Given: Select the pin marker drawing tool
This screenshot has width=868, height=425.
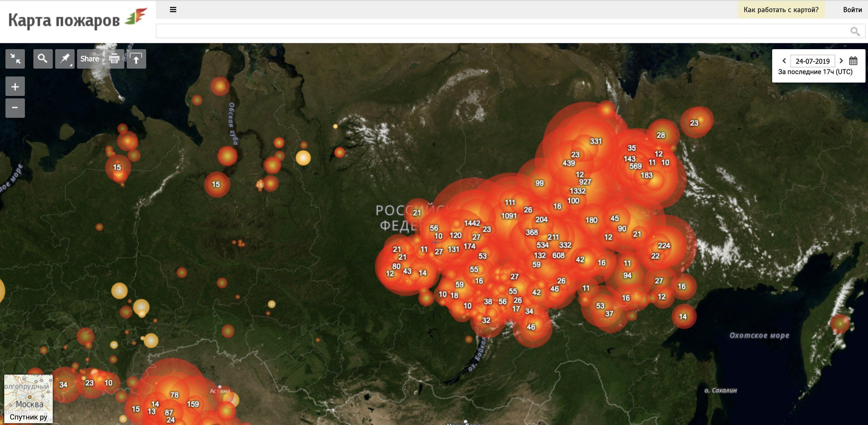Looking at the screenshot, I should point(65,59).
